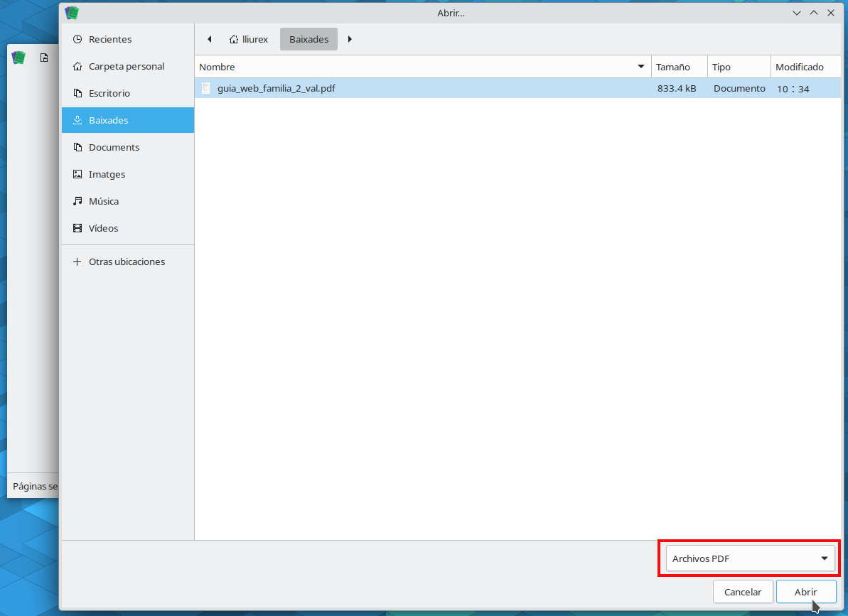This screenshot has height=616, width=848.
Task: Click the 833.4 kB size cell
Action: [677, 88]
